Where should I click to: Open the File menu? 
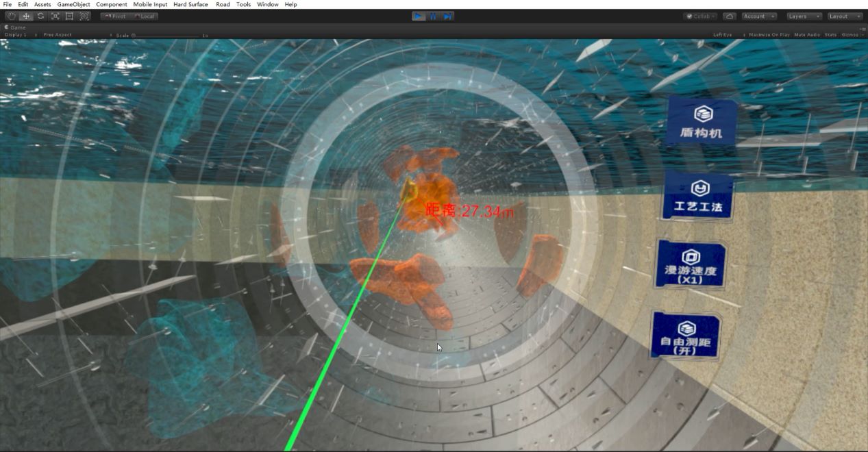(x=8, y=4)
